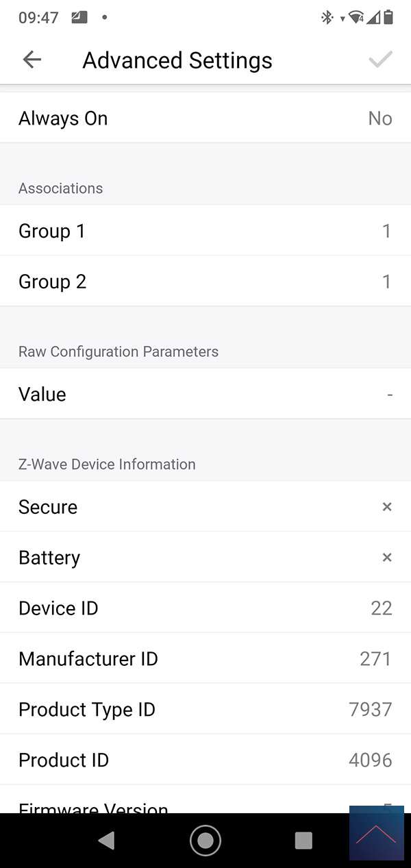Open the Group 1 association

(206, 231)
